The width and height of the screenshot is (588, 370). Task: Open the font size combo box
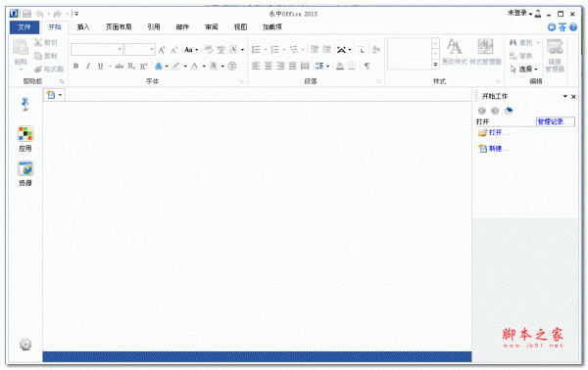tap(140, 50)
